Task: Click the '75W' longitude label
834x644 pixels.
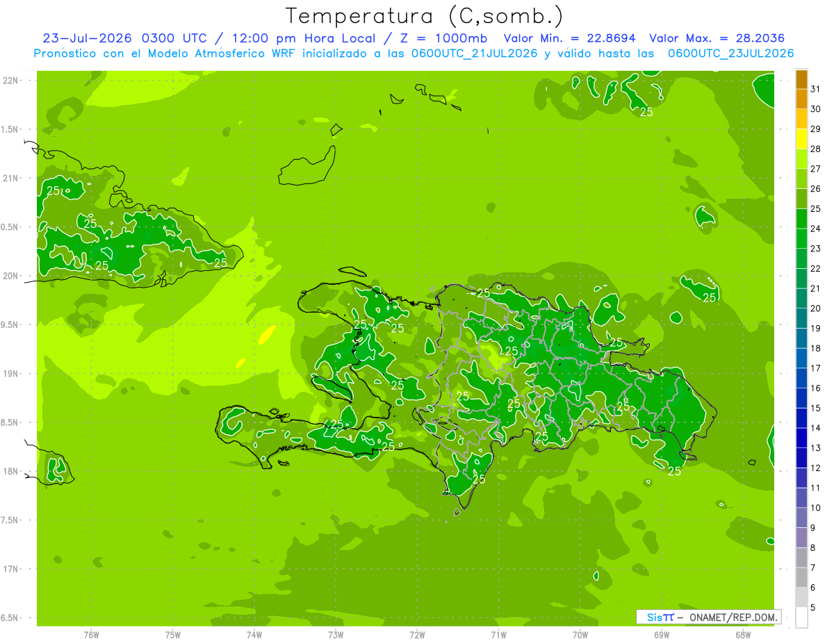Action: pyautogui.click(x=172, y=634)
